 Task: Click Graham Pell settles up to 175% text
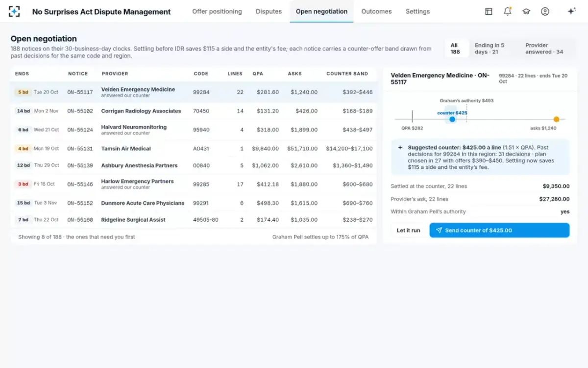point(320,237)
